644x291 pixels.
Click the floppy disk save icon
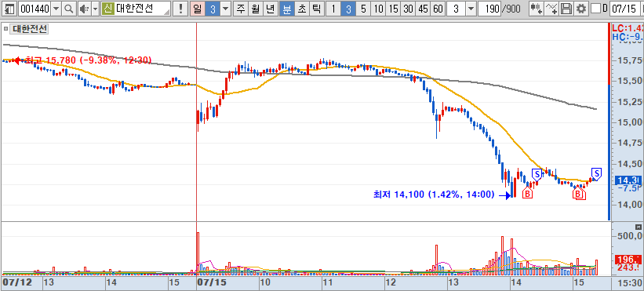(566, 9)
